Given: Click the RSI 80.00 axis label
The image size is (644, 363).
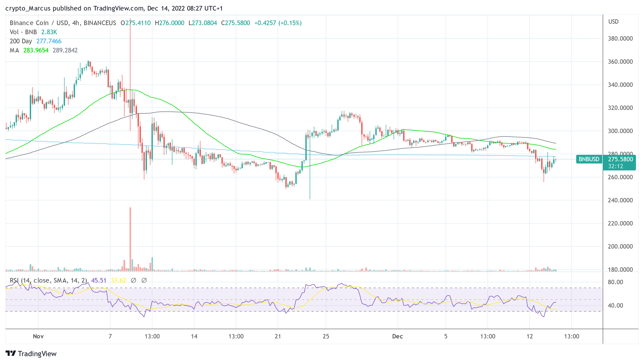Looking at the screenshot, I should click(x=616, y=282).
